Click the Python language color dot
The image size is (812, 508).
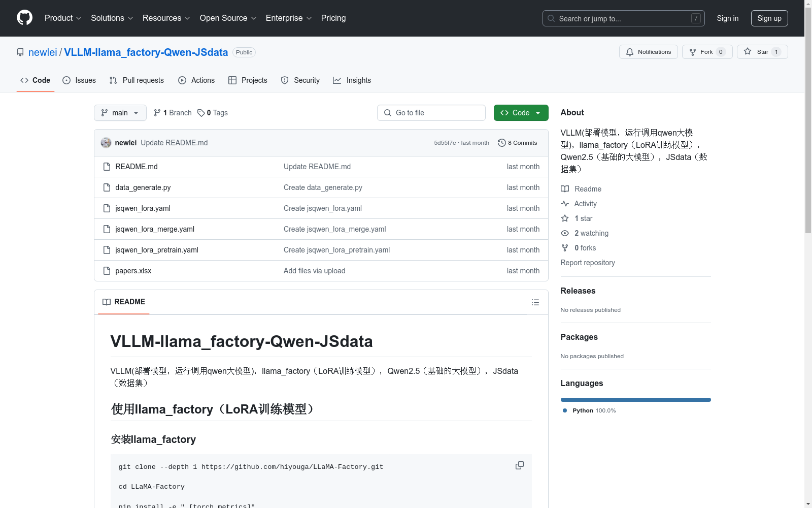pos(565,410)
